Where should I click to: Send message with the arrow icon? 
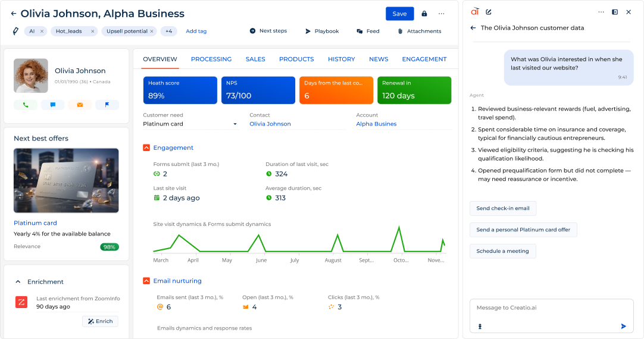623,326
